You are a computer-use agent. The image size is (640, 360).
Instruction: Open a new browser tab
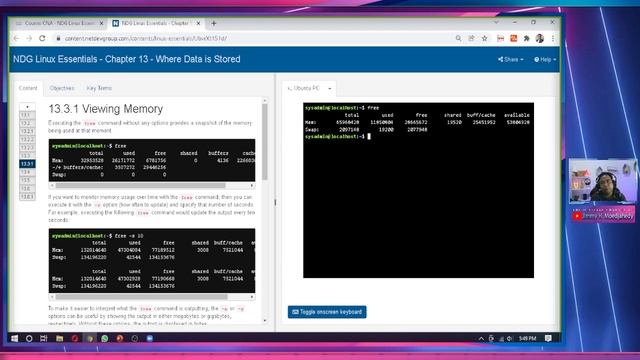213,23
